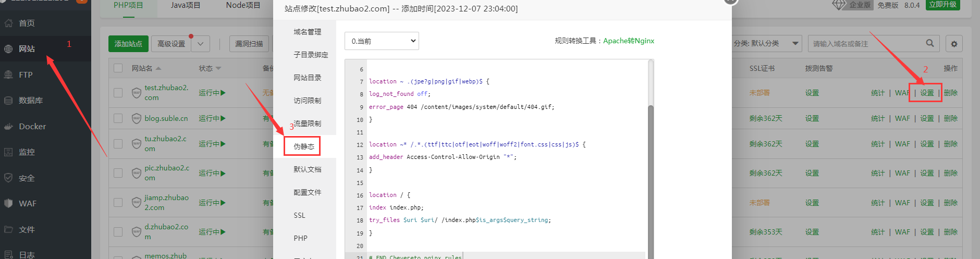980x259 pixels.
Task: Open PHP in site settings menu
Action: (x=301, y=238)
